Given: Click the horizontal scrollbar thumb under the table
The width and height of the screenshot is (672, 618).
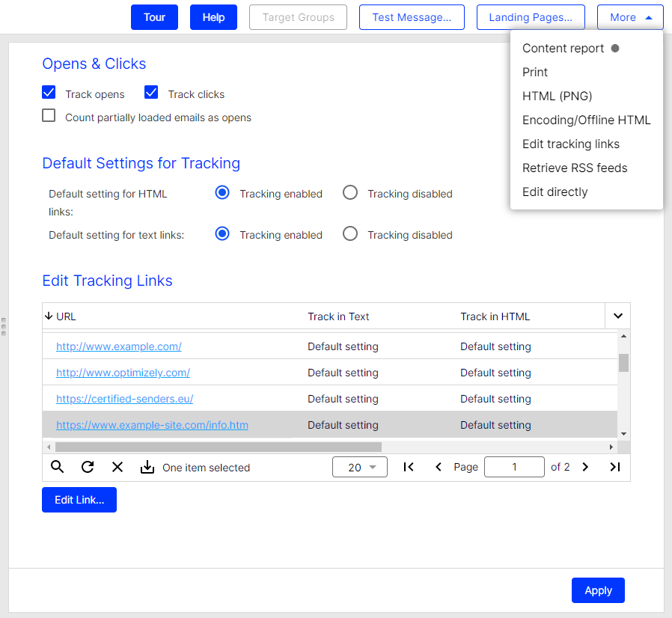Looking at the screenshot, I should pos(219,447).
